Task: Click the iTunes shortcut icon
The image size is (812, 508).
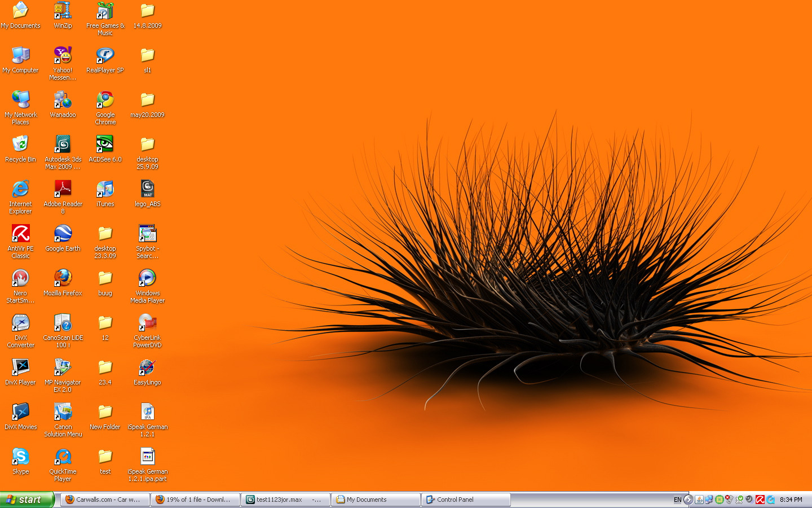Action: pyautogui.click(x=105, y=189)
